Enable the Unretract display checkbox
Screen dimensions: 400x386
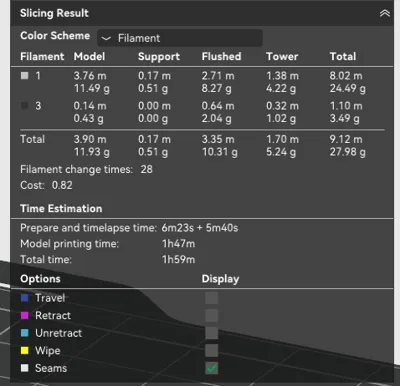tap(211, 333)
